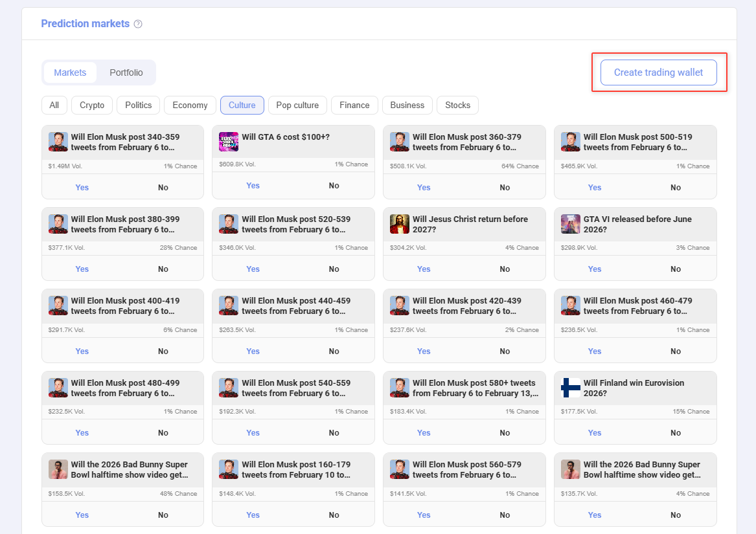Click the GTA VI released market icon
The width and height of the screenshot is (756, 534).
click(571, 224)
